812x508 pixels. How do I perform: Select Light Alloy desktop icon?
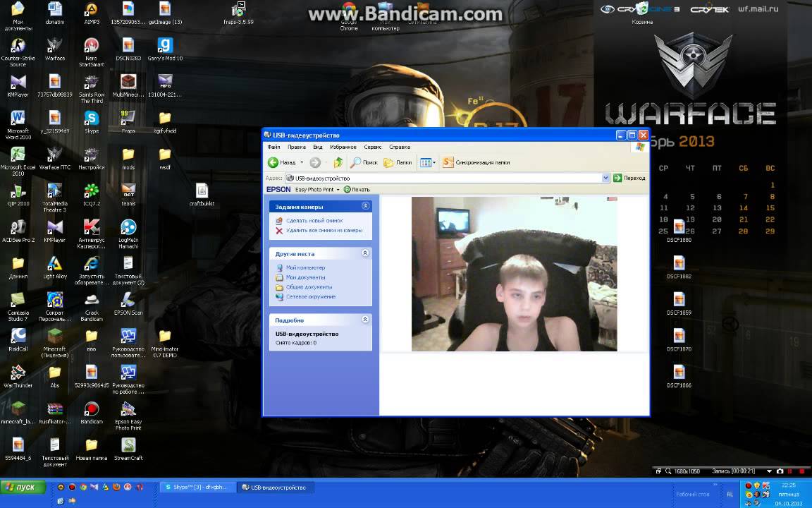[x=55, y=267]
